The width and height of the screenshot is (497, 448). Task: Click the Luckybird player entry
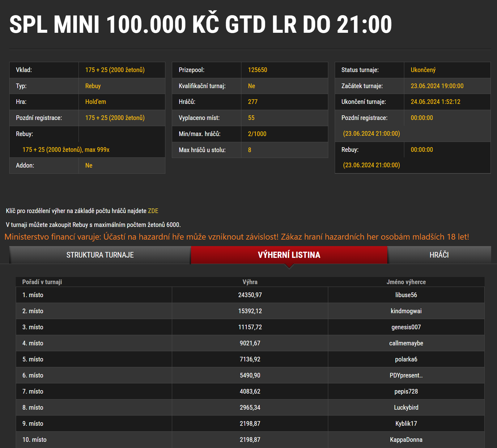(406, 407)
